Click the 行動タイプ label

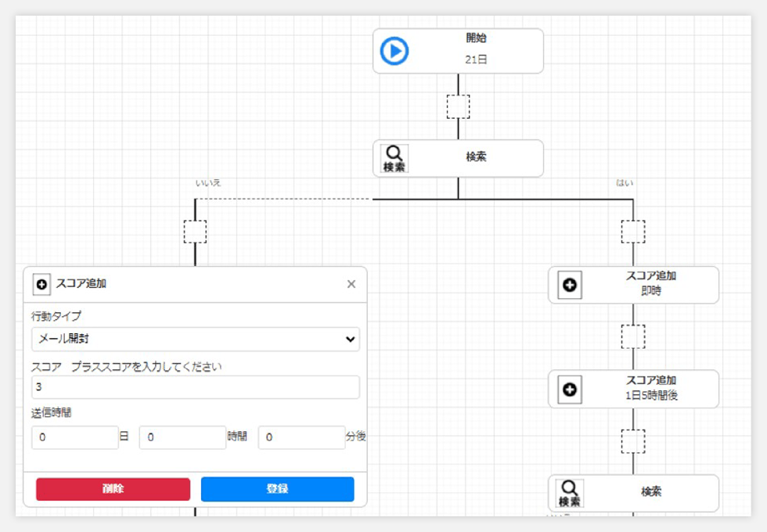pos(56,316)
